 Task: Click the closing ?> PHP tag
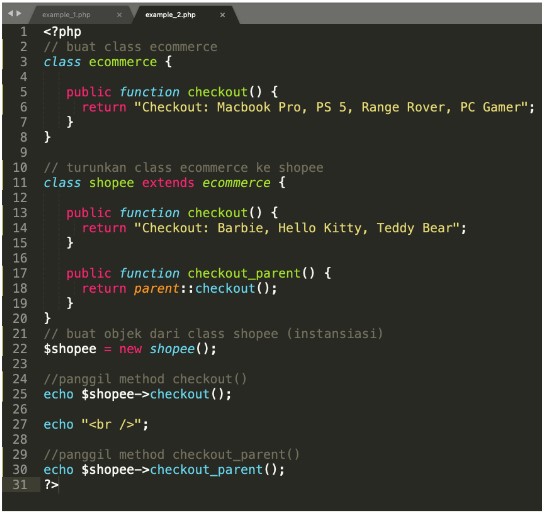51,485
